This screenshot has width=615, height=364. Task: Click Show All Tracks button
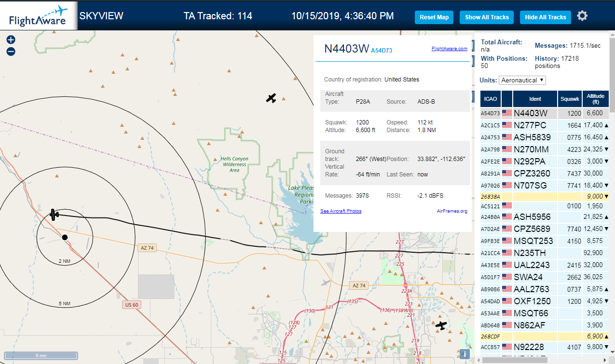pyautogui.click(x=487, y=17)
